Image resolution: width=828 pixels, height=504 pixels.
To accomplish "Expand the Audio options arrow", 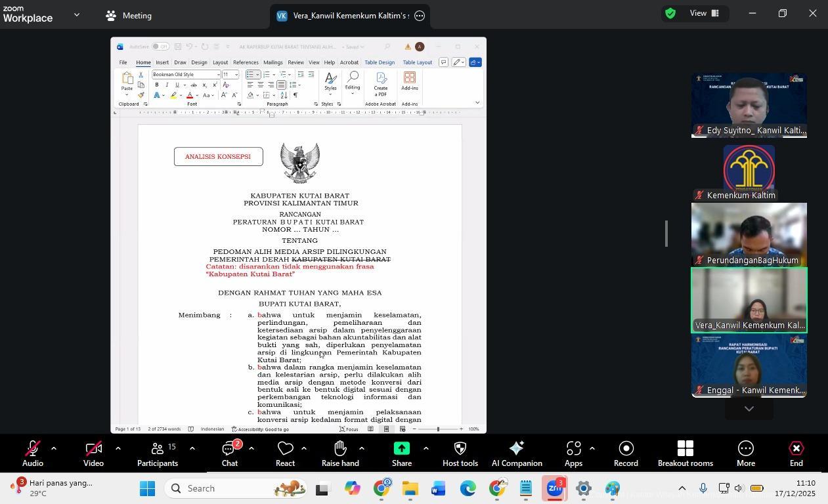I will point(54,449).
